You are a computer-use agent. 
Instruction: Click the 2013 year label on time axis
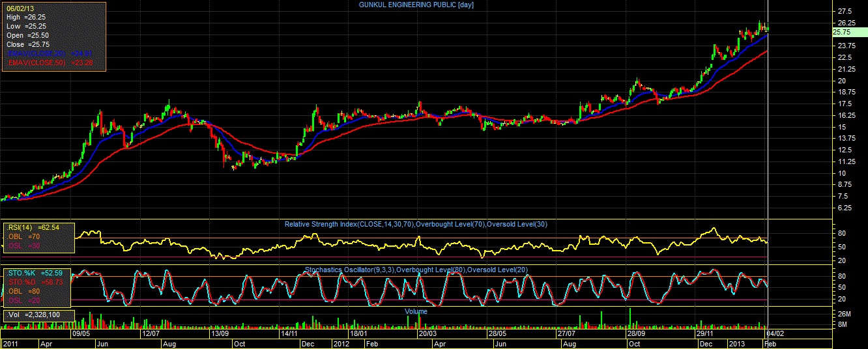pos(736,343)
